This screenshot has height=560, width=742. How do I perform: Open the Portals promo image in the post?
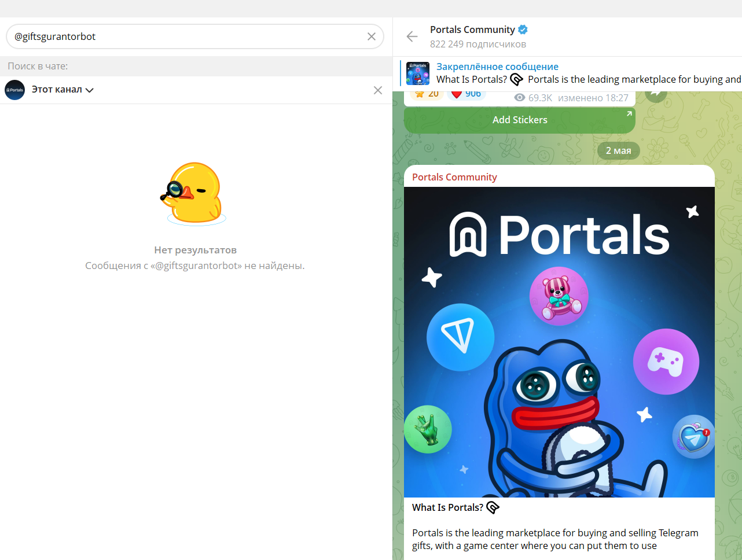click(x=559, y=342)
